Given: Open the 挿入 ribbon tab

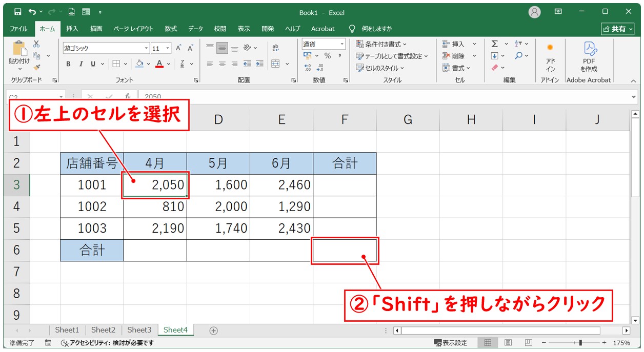Looking at the screenshot, I should (72, 29).
